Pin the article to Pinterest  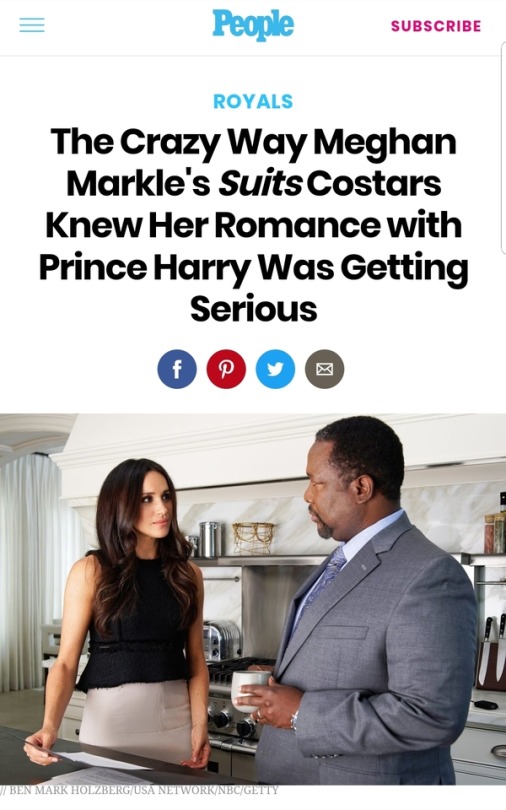click(226, 369)
